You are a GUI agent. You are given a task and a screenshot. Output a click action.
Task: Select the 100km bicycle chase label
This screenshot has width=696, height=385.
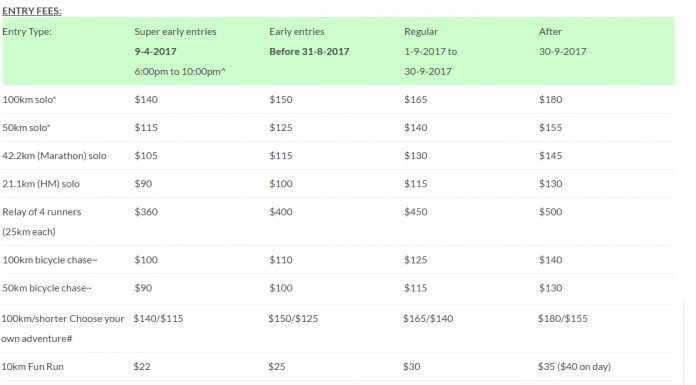[x=50, y=260]
